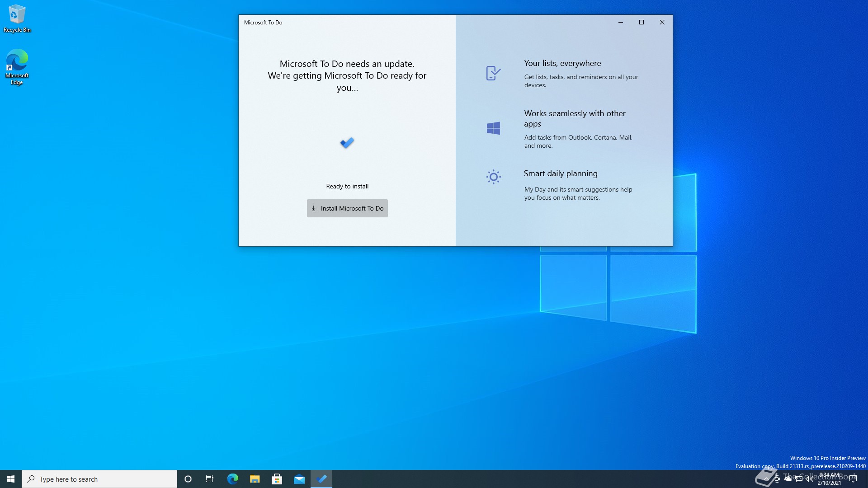
Task: Click the 'Microsoft To Do' window title
Action: click(263, 22)
